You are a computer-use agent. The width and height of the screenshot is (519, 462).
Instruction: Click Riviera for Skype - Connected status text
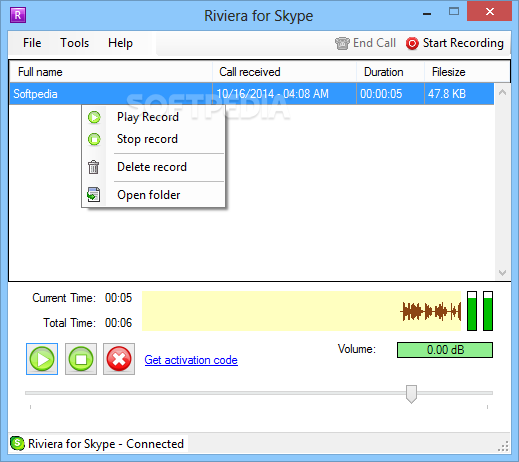[106, 444]
